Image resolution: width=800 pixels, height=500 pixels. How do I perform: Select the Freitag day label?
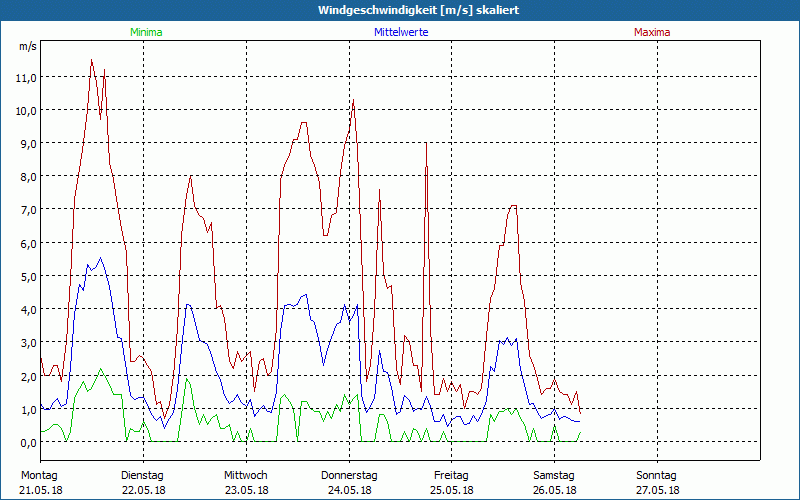click(452, 475)
